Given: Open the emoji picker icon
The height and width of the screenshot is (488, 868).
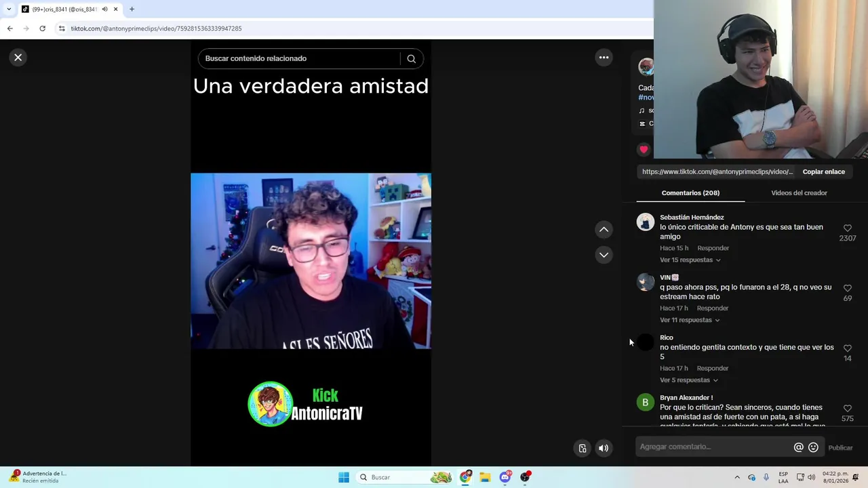Looking at the screenshot, I should click(x=813, y=447).
